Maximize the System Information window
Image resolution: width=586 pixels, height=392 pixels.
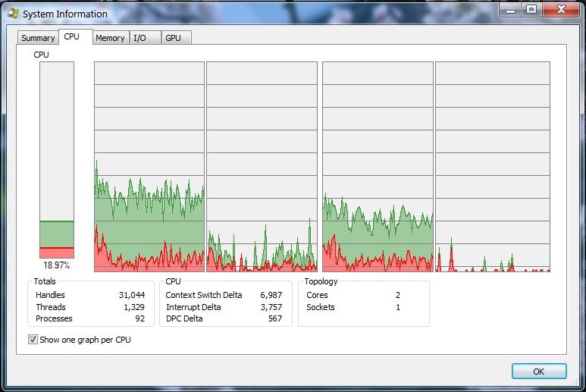(531, 10)
